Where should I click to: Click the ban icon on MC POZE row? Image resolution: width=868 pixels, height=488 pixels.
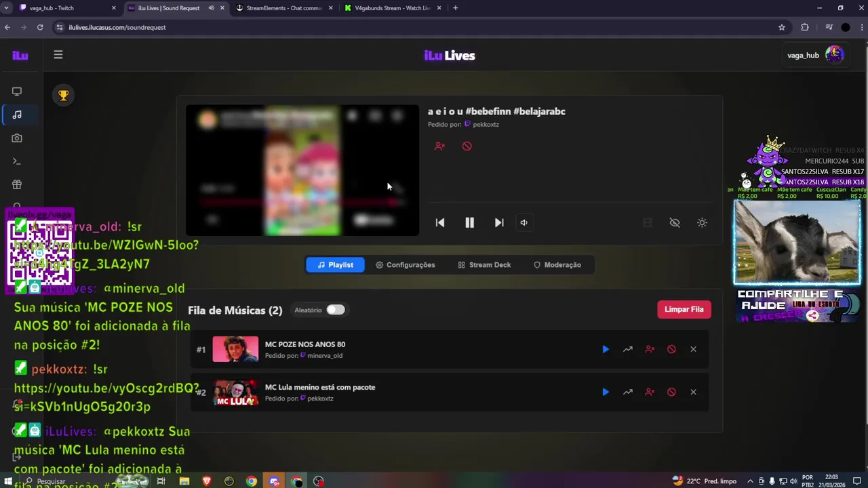click(671, 349)
